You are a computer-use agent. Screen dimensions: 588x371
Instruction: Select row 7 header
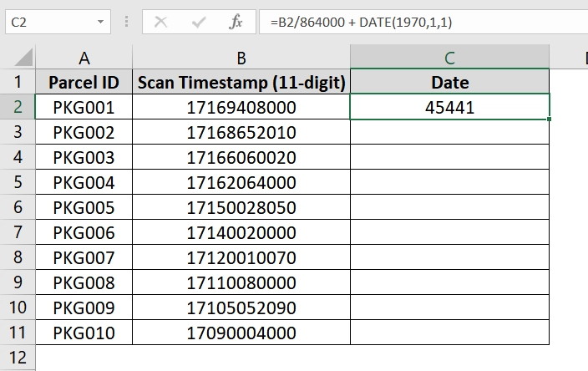tap(18, 231)
